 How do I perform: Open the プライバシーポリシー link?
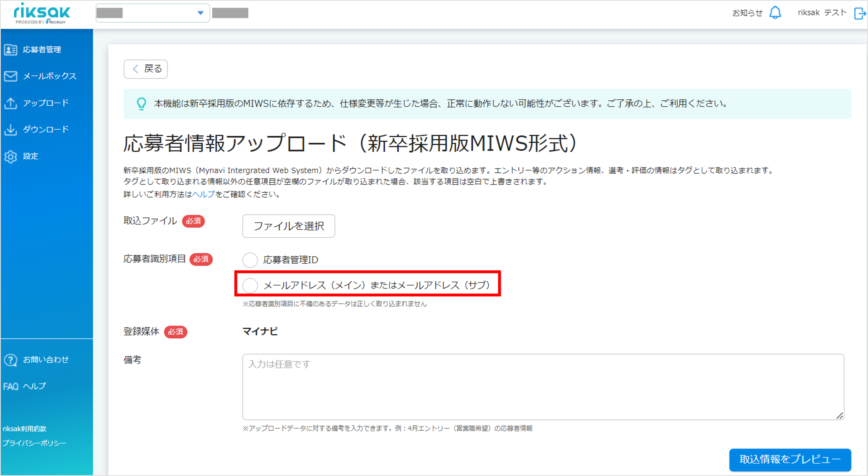pyautogui.click(x=35, y=443)
